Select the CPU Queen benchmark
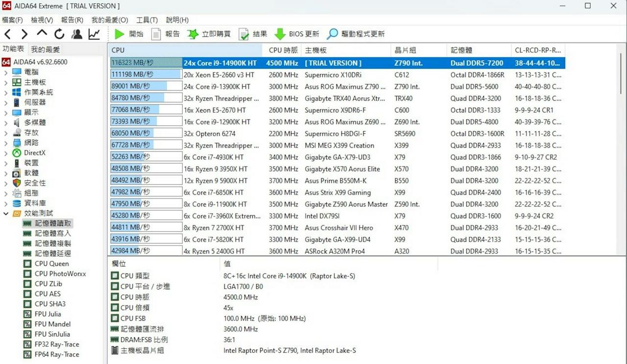 [x=47, y=264]
